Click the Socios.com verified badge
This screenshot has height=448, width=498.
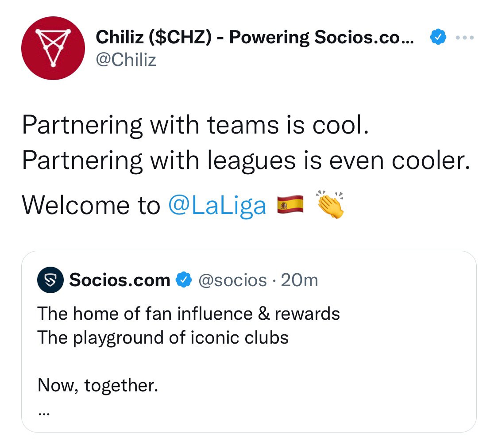[184, 280]
